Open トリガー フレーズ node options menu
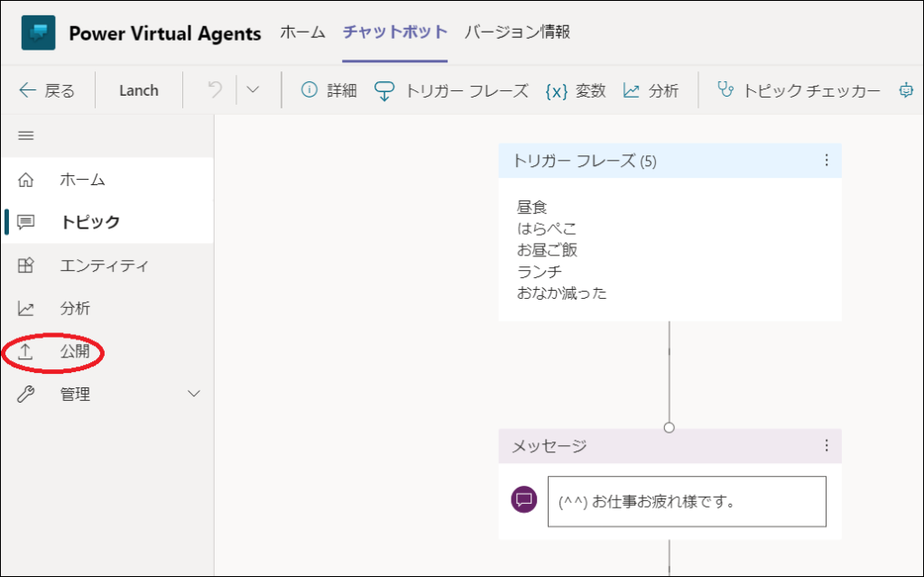The image size is (924, 577). [x=827, y=161]
